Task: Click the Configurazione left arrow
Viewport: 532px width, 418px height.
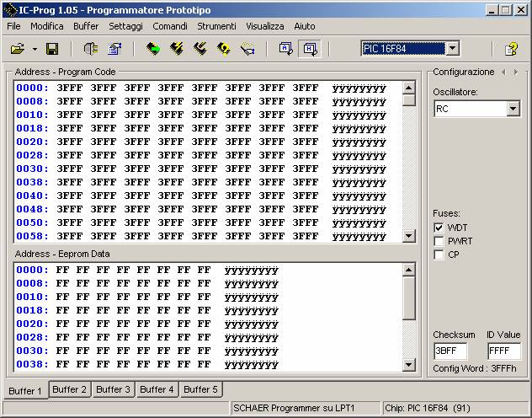Action: point(503,72)
